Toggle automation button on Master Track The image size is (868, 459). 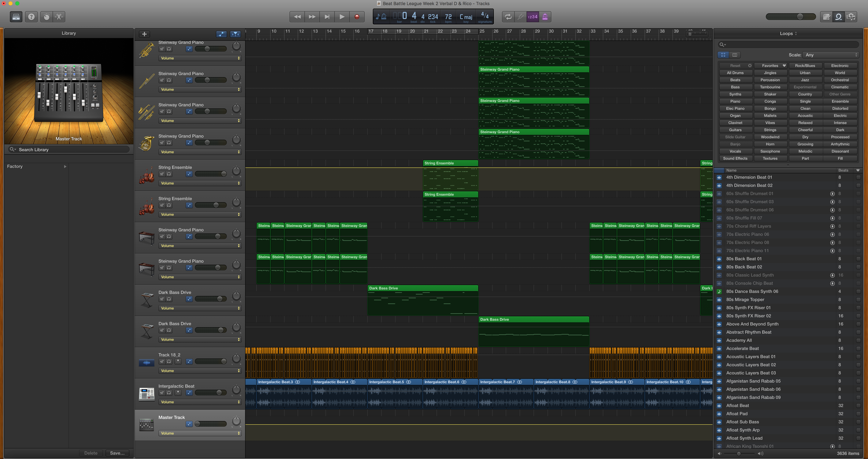point(189,424)
